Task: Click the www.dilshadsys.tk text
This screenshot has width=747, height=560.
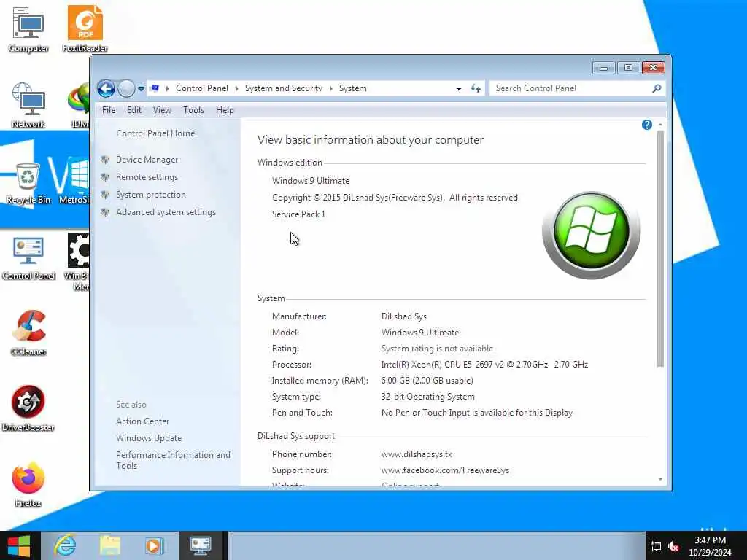Action: tap(417, 454)
